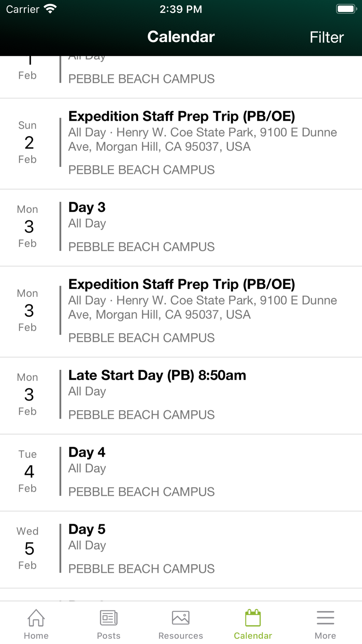Switch to the Posts tab label
This screenshot has height=644, width=362.
109,636
